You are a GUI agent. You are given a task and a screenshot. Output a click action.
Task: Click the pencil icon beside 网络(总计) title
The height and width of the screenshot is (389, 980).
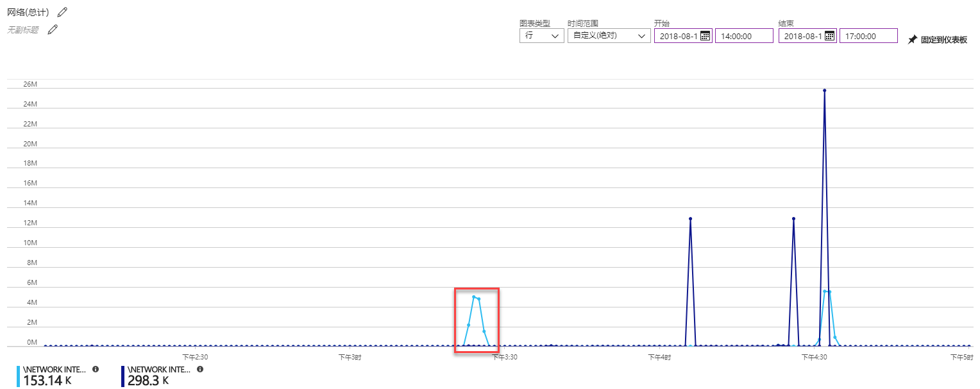coord(62,12)
